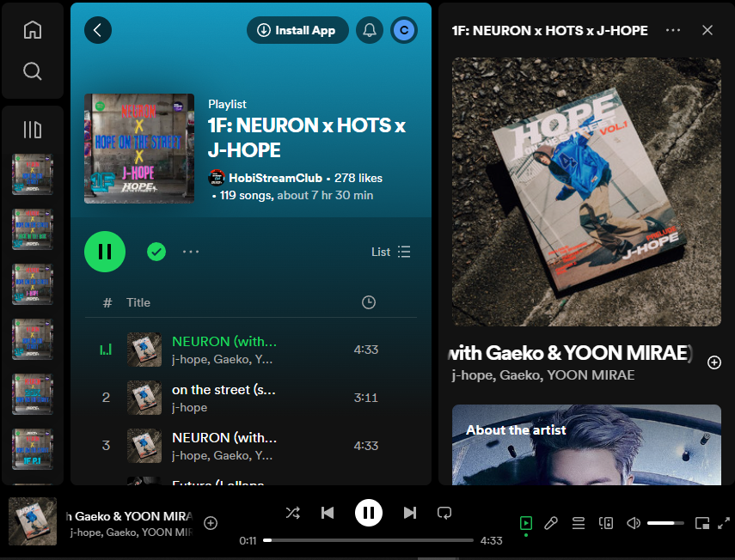Open sixth playlist thumbnail in library sidebar
Image resolution: width=735 pixels, height=560 pixels.
pos(33,449)
